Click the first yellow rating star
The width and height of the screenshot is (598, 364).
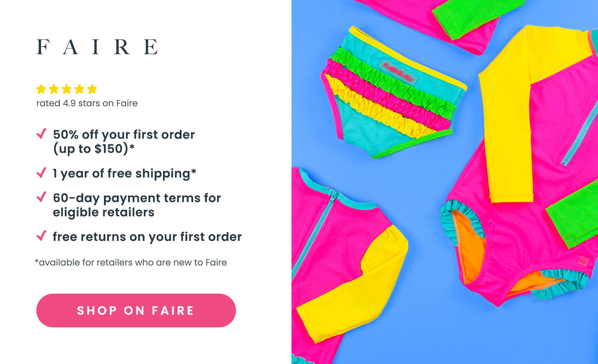(41, 89)
